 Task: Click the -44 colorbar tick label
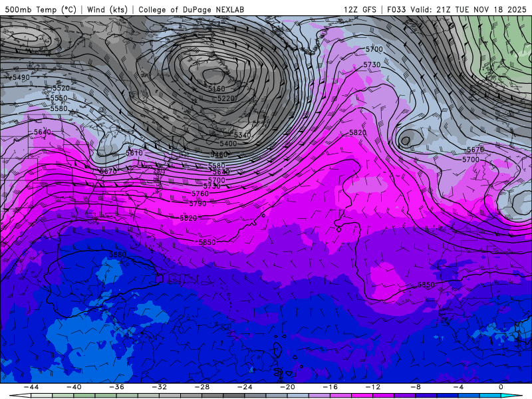tap(31, 387)
